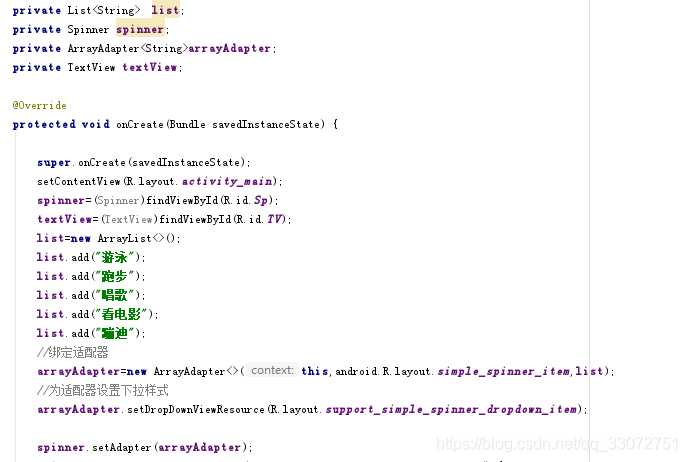Click 'textView' in the private TextView declaration
Viewport: 687px width, 462px height.
pos(149,67)
